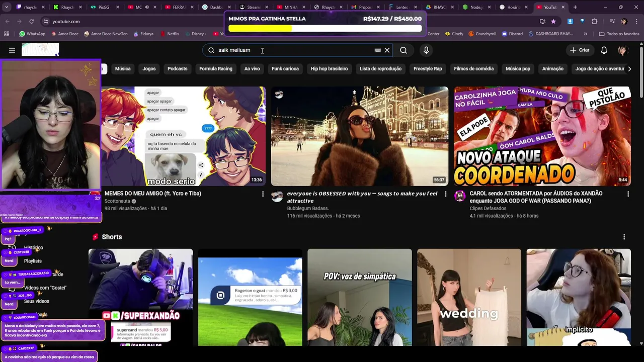This screenshot has width=644, height=362.
Task: Select the Música pop chip
Action: tap(518, 69)
